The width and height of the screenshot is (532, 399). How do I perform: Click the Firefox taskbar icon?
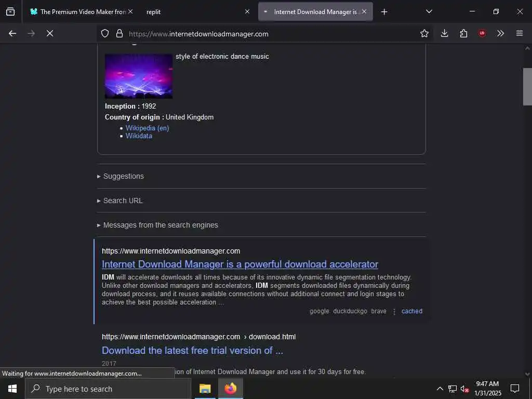tap(230, 389)
